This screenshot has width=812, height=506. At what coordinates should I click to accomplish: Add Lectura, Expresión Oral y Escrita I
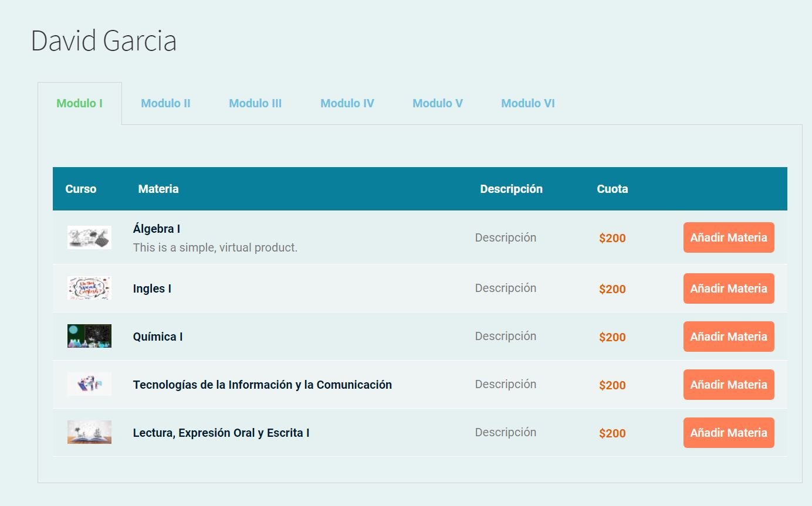pyautogui.click(x=728, y=433)
